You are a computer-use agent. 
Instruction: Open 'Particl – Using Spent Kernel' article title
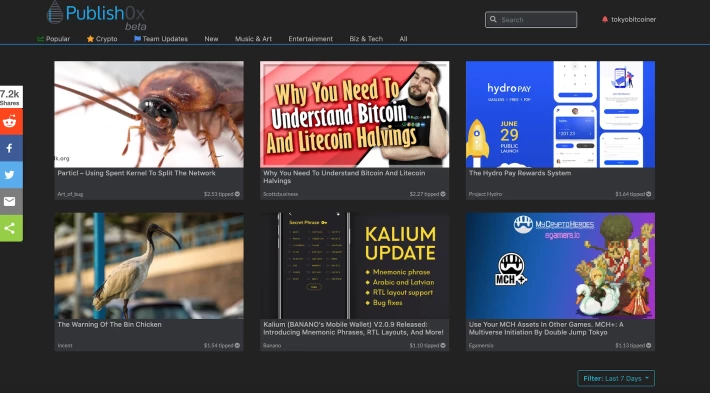[136, 173]
